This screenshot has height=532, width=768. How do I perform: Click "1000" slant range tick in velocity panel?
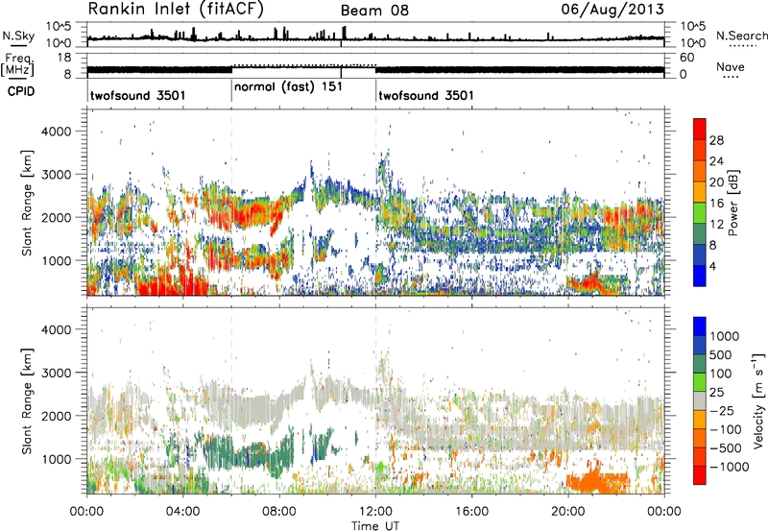(x=56, y=459)
